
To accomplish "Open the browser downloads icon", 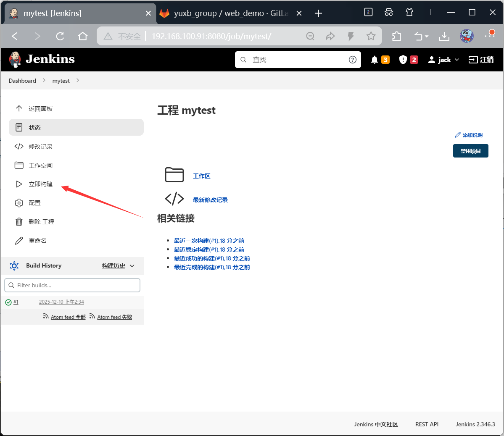I will coord(444,36).
